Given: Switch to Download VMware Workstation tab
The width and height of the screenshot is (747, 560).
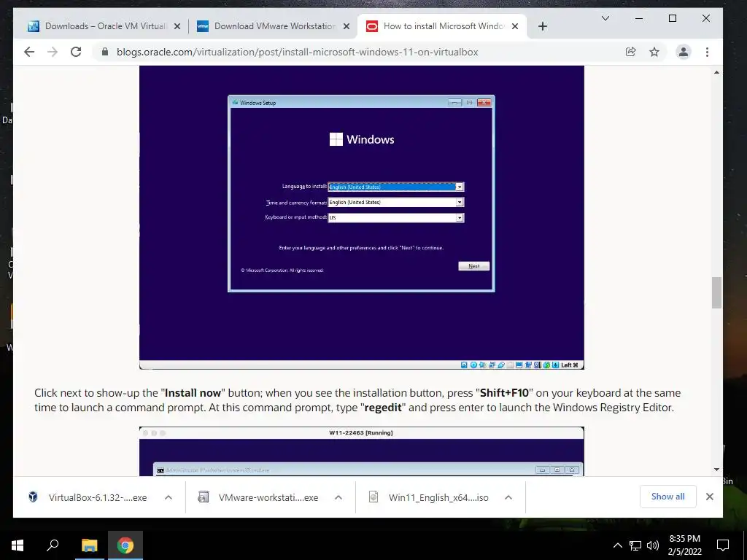Looking at the screenshot, I should (x=274, y=26).
